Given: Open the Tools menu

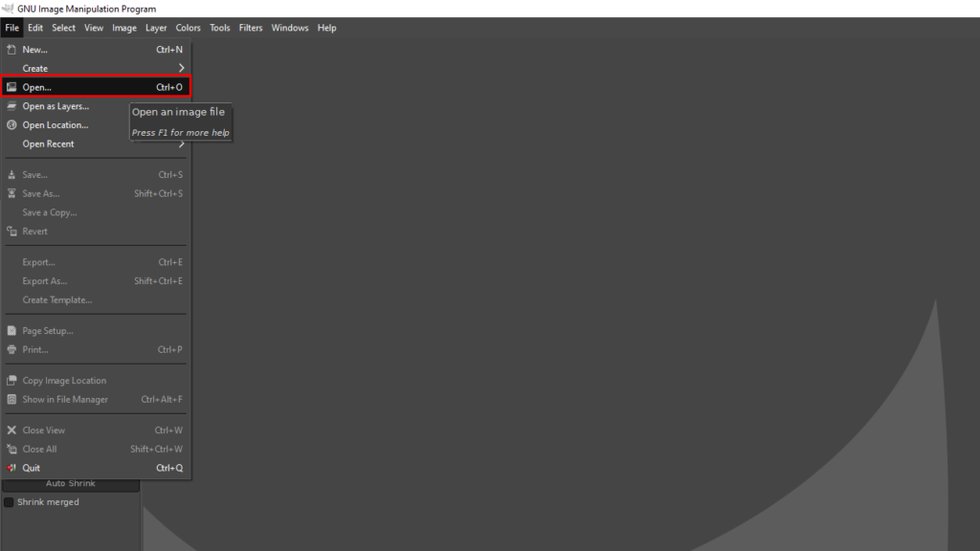Looking at the screenshot, I should tap(219, 28).
